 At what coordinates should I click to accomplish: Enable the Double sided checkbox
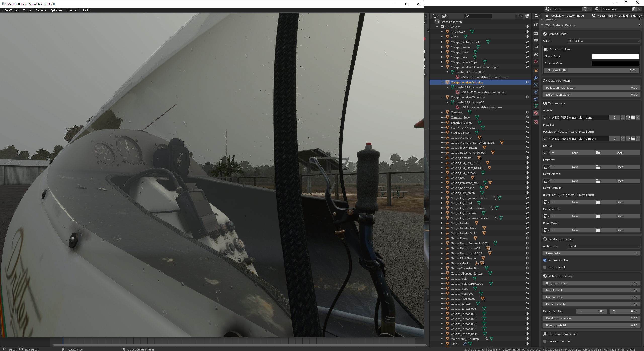point(545,267)
